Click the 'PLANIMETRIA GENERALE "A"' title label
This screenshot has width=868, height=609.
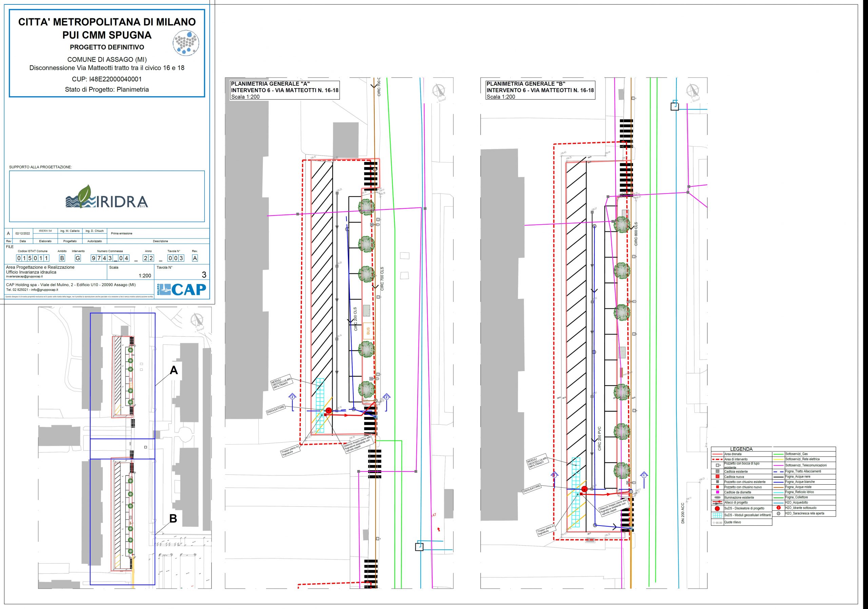(x=270, y=84)
